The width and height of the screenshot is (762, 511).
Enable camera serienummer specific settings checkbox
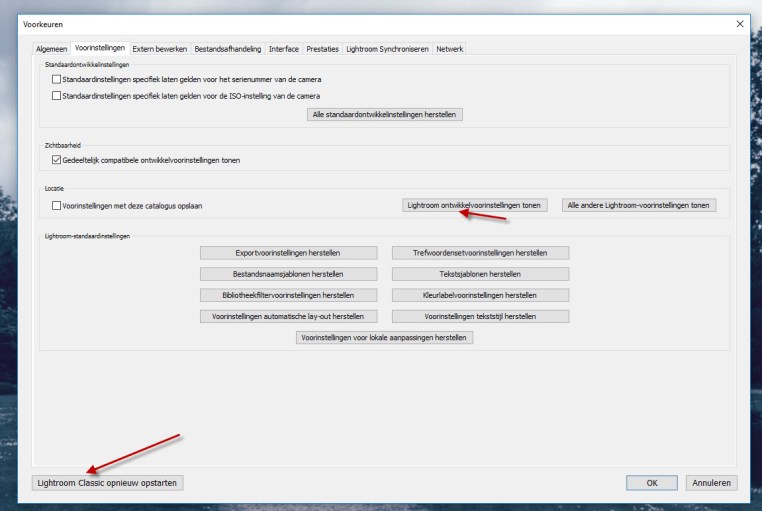coord(56,79)
